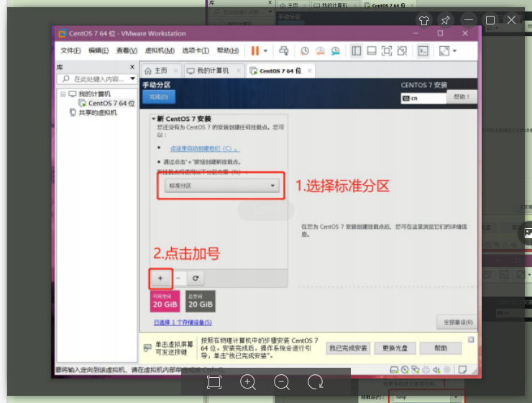Click the refresh reload storage button

[x=196, y=279]
